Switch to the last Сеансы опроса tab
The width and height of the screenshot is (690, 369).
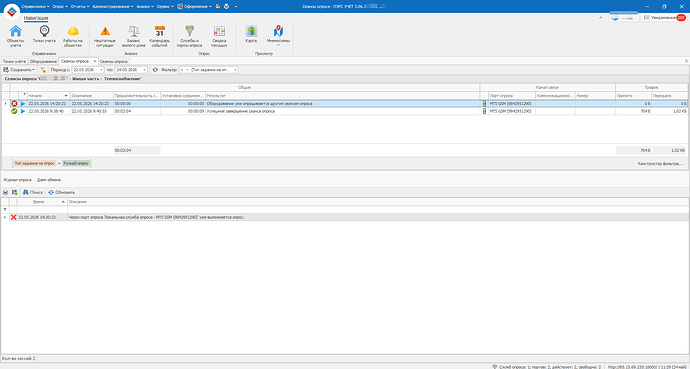click(113, 62)
